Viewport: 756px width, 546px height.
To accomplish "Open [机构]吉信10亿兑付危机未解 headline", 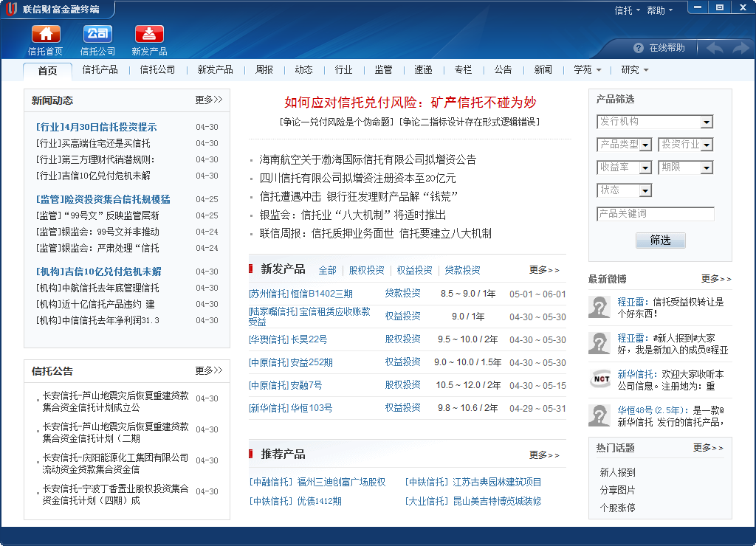I will coord(99,272).
